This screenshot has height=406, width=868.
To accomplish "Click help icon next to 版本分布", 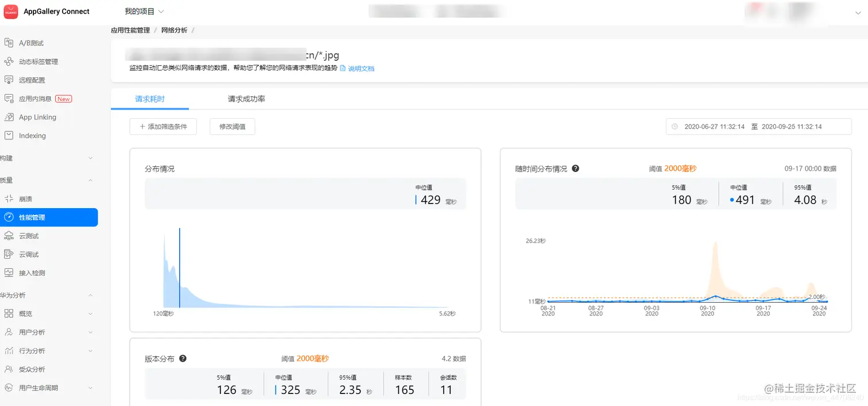I will 183,358.
